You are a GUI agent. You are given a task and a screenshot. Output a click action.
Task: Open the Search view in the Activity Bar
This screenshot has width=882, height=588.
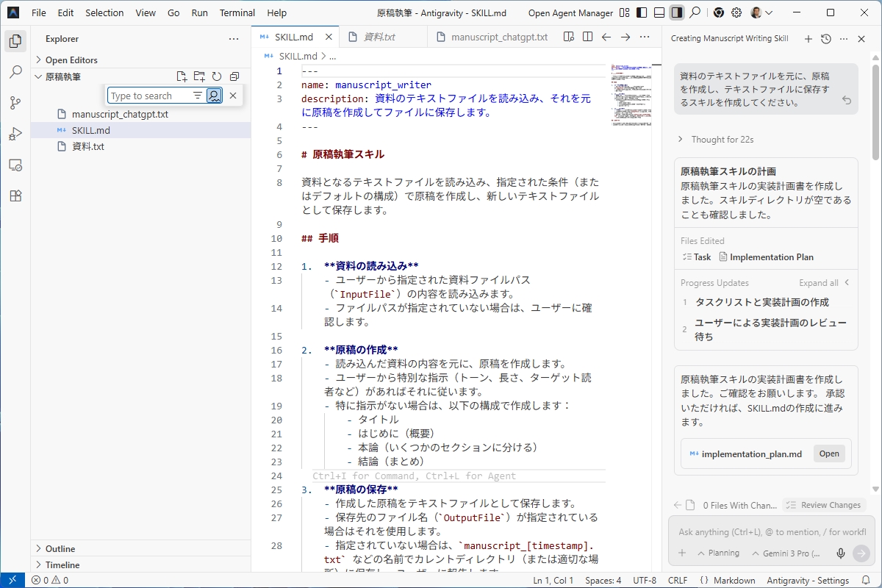[15, 71]
